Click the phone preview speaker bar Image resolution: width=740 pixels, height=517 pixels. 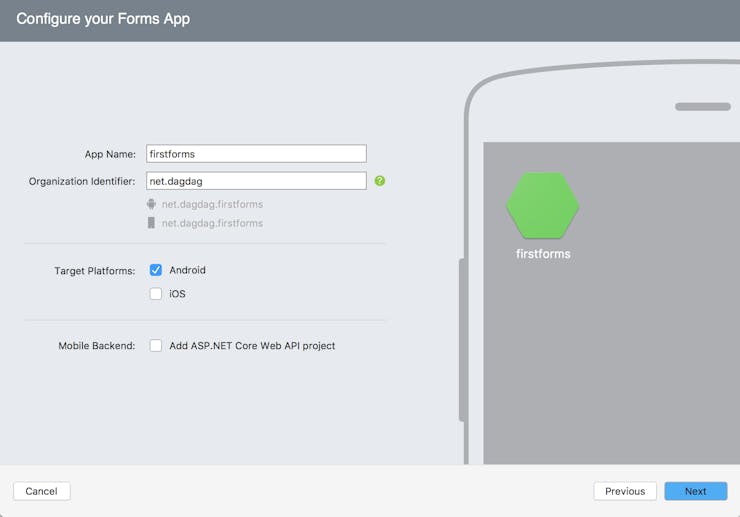[703, 107]
